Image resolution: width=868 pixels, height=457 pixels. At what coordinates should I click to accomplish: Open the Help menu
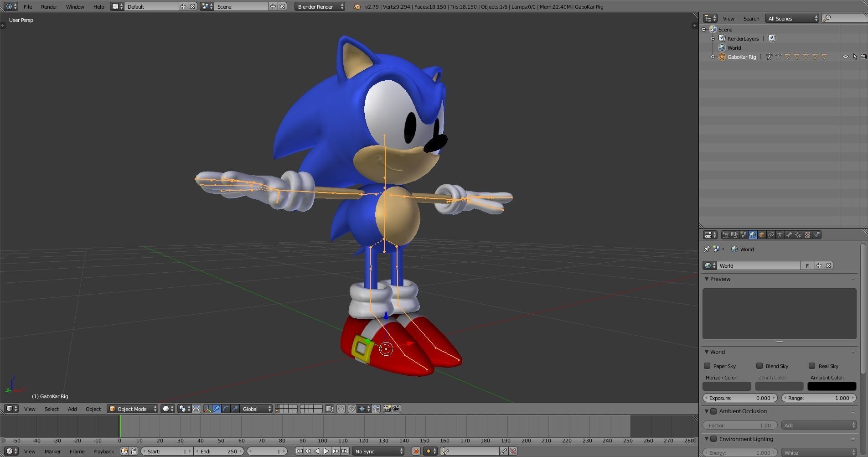pyautogui.click(x=98, y=6)
